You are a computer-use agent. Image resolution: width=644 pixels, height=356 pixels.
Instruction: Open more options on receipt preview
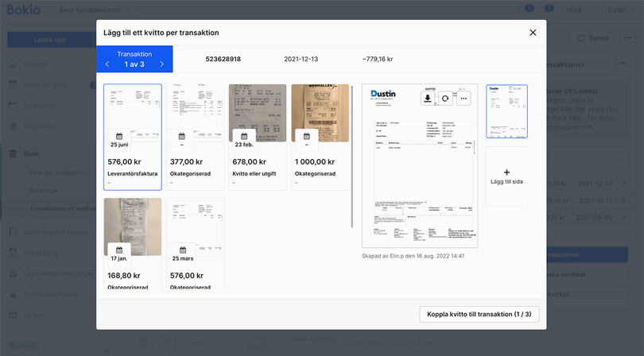pos(464,99)
